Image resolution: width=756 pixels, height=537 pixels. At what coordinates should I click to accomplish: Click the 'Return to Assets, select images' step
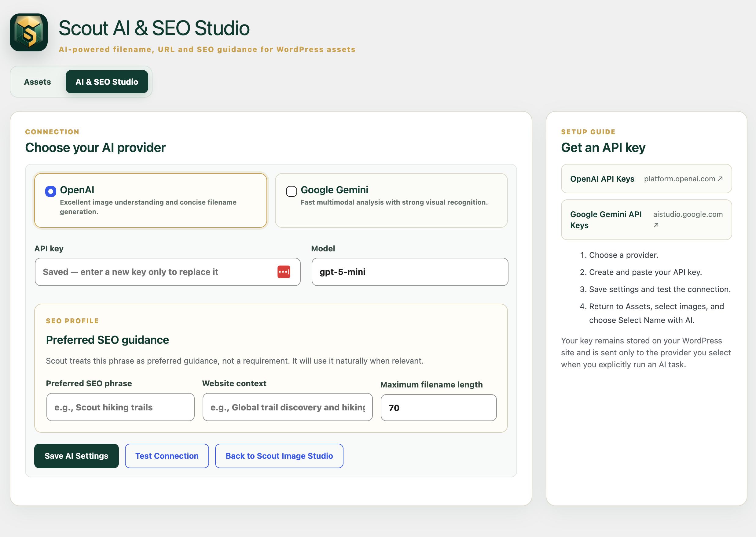pos(657,313)
